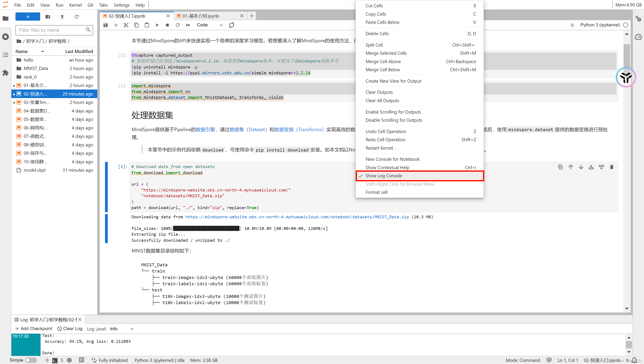Viewport: 644px width, 364px height.
Task: Insert a cell below cell 3
Action: tap(601, 167)
